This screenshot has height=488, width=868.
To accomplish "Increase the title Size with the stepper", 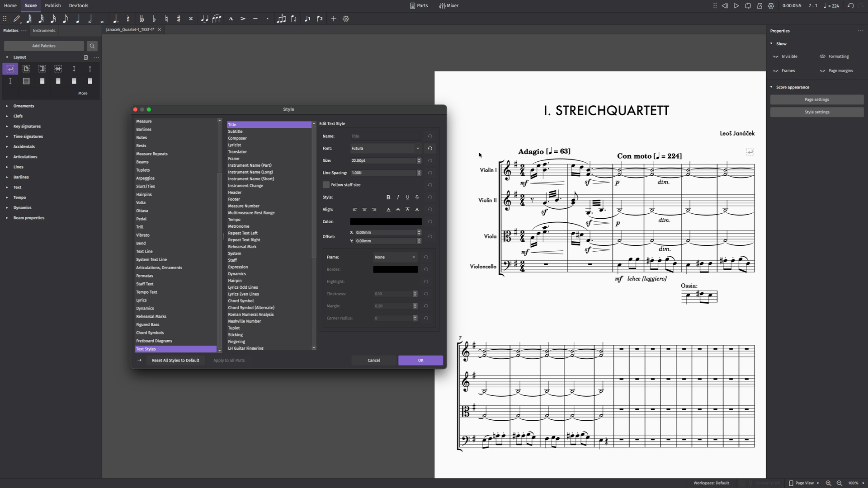I will click(419, 159).
